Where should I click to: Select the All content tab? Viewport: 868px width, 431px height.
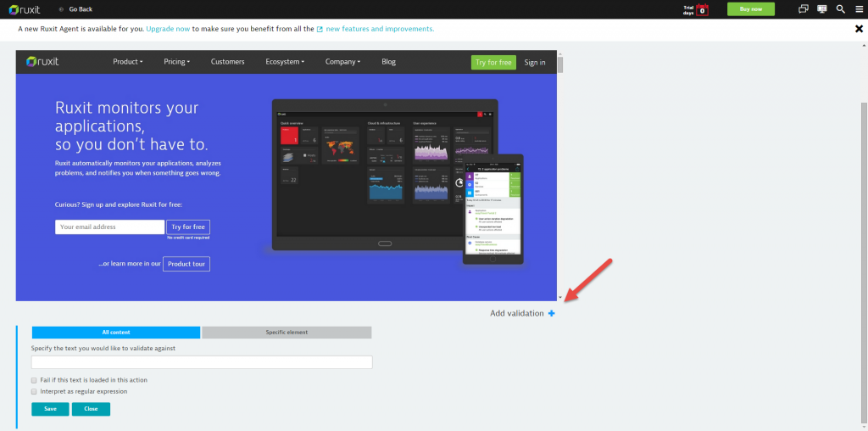click(x=116, y=333)
